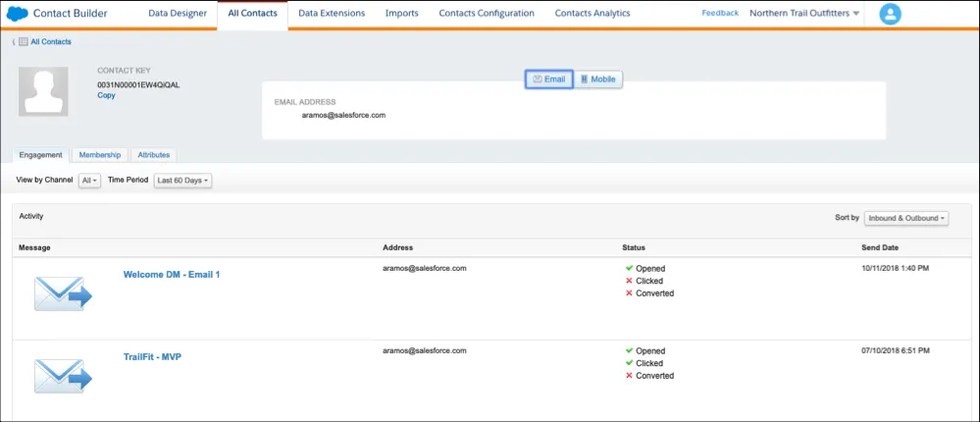Switch to the Imports tab
This screenshot has width=980, height=422.
[402, 13]
